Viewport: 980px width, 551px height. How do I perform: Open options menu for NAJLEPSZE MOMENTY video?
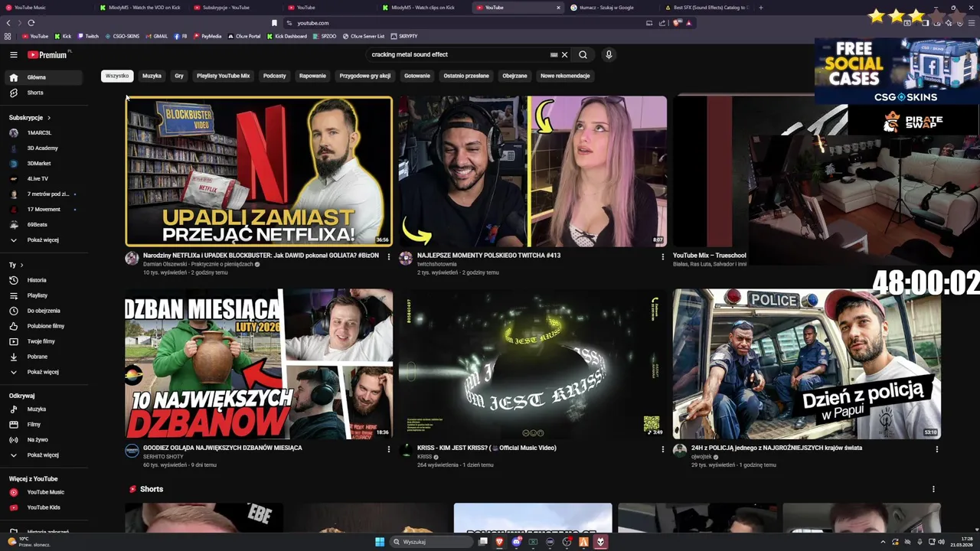coord(663,256)
